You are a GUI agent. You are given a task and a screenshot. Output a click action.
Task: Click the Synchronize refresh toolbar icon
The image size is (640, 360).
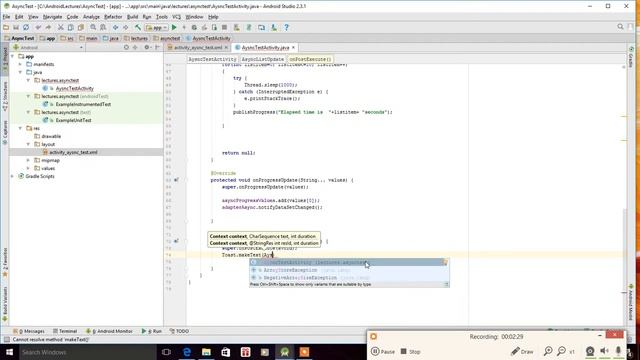[x=26, y=27]
